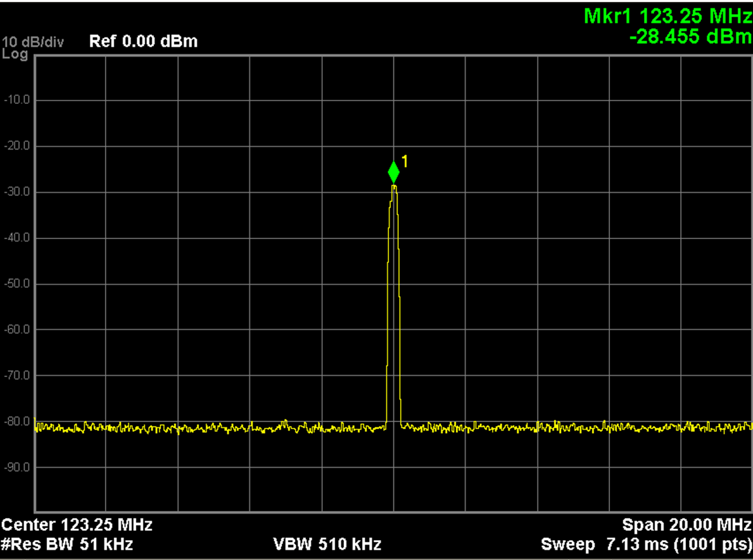Click the Mkr1 123.25 MHz frequency readout
The image size is (753, 560).
(667, 16)
